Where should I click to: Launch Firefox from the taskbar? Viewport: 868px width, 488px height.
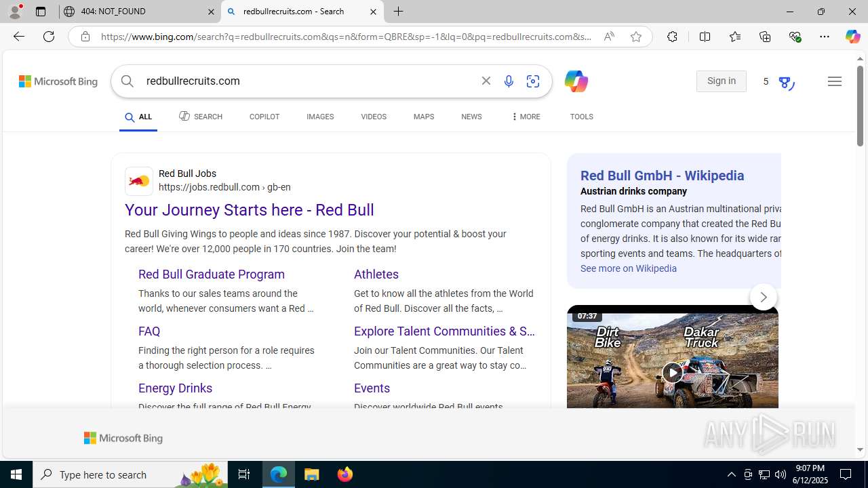[345, 474]
